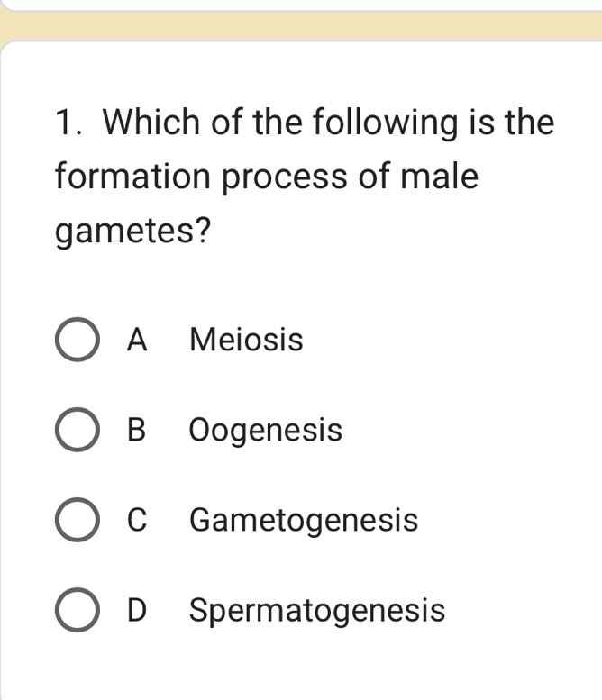This screenshot has height=700, width=602.
Task: Mark the Gametogenesis radio circle
Action: pos(78,521)
